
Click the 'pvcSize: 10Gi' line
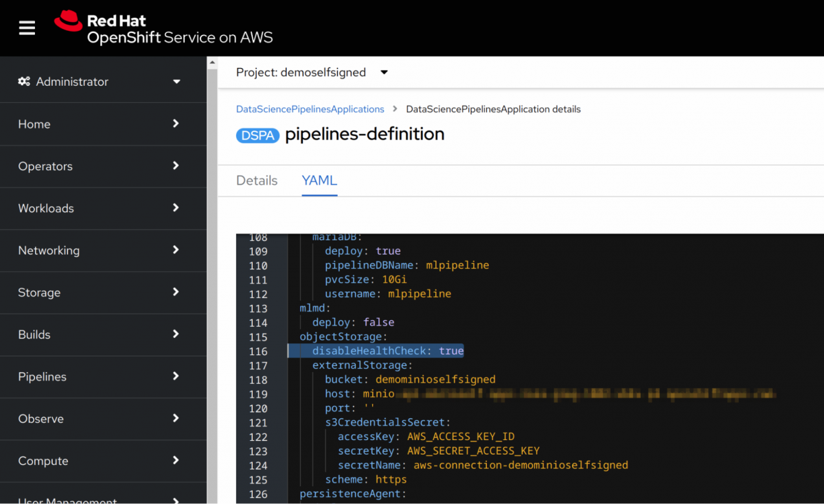pos(366,279)
